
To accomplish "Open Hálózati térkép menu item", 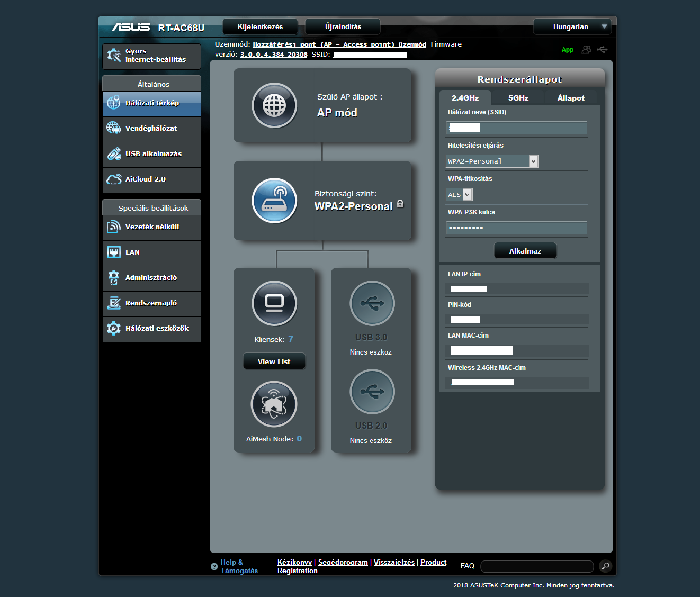I will [151, 103].
